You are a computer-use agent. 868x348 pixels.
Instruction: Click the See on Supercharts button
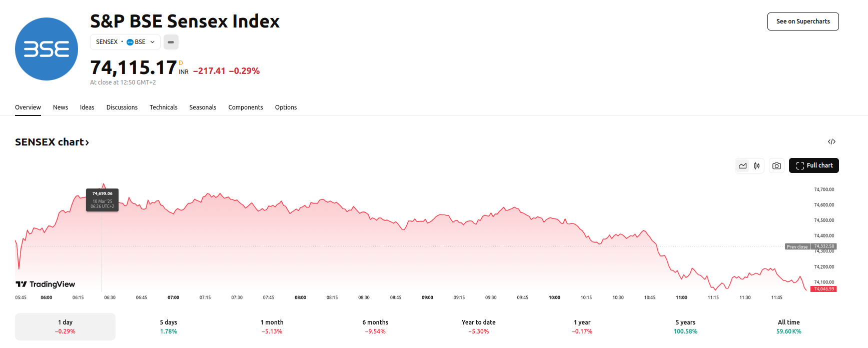point(803,21)
